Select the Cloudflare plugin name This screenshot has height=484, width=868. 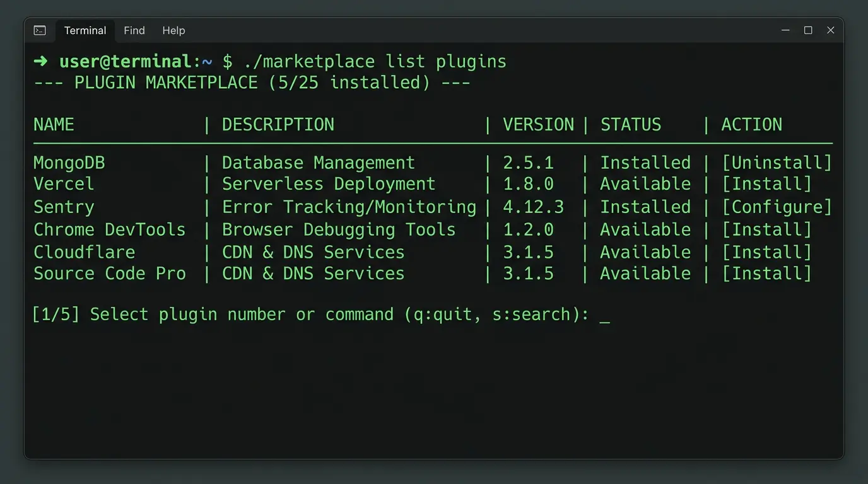[x=85, y=252]
